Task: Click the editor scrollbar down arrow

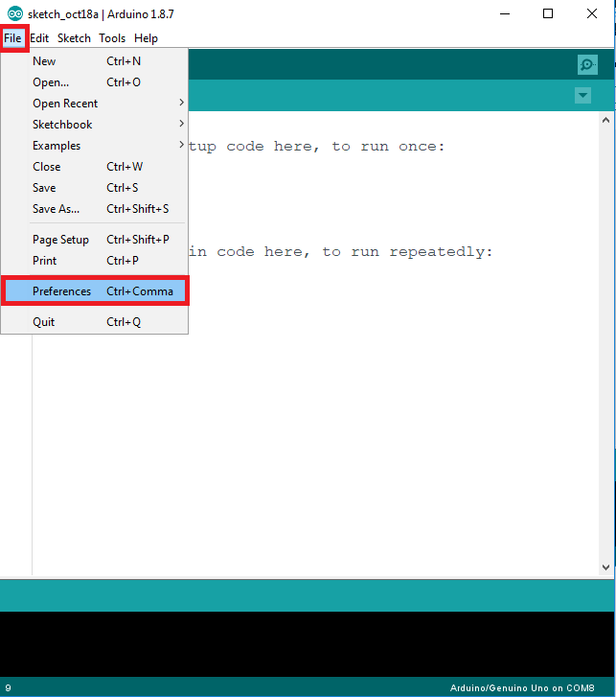Action: [x=605, y=567]
